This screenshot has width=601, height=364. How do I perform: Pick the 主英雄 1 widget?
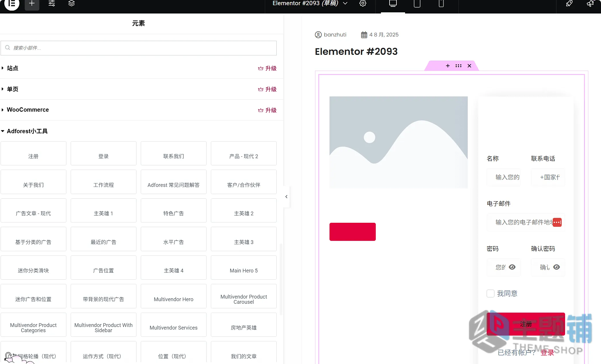tap(103, 210)
